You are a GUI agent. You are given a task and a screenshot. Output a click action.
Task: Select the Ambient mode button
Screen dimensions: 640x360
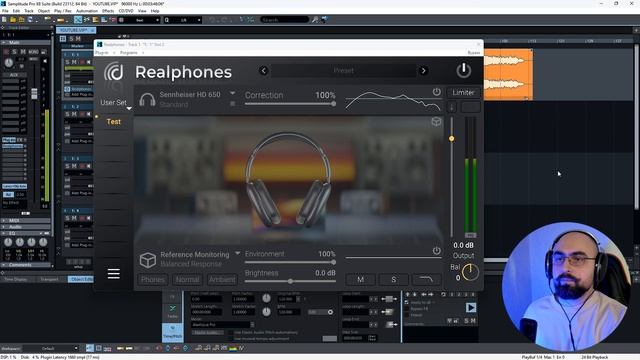tap(222, 280)
